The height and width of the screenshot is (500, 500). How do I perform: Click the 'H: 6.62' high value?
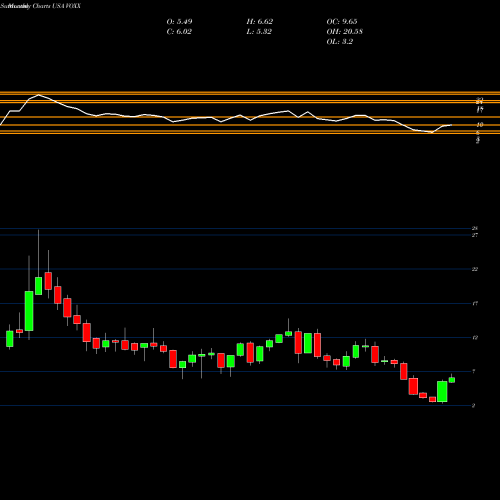pyautogui.click(x=260, y=22)
